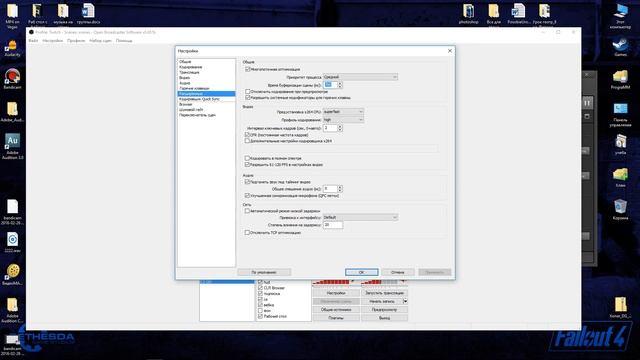The image size is (640, 360).
Task: Select the ВидеоМА... desktop shortcut
Action: click(13, 274)
